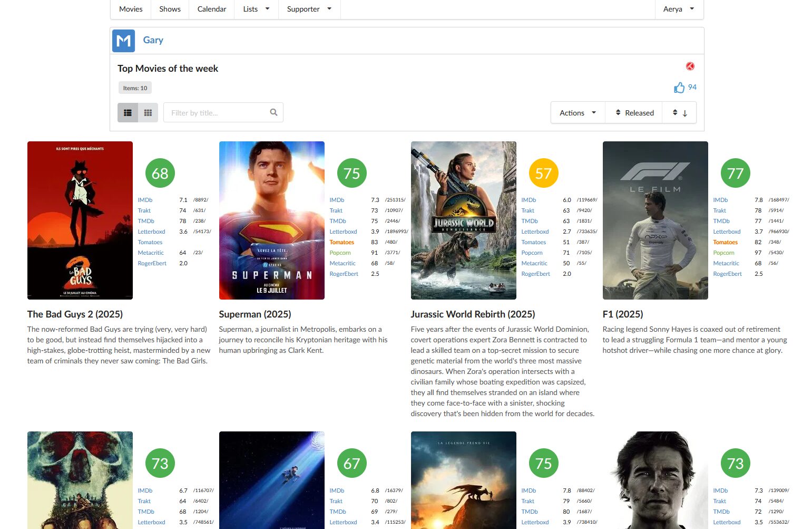
Task: Open Popcorn link for Superman
Action: click(x=340, y=253)
